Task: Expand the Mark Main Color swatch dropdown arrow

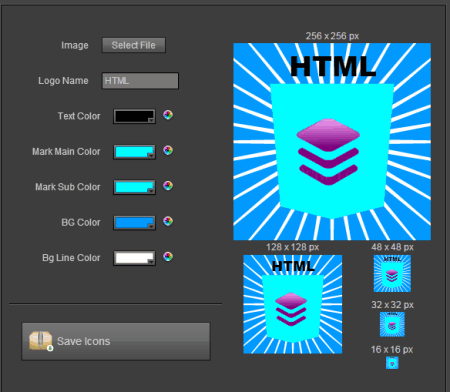Action: click(x=151, y=155)
